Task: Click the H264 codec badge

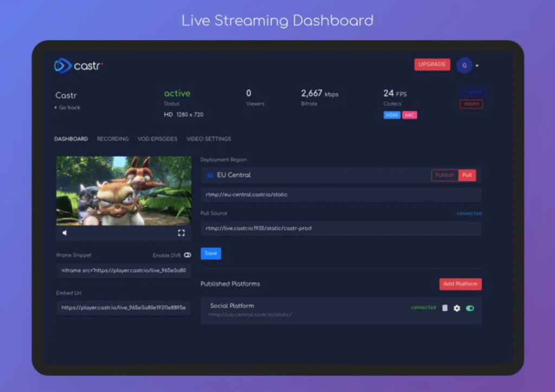Action: 393,115
